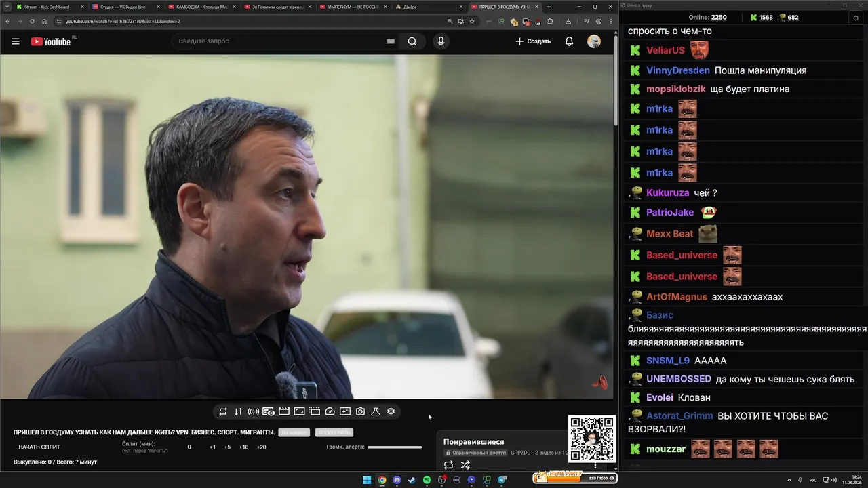The height and width of the screenshot is (488, 868).
Task: Click the up-down arrows toolbar icon
Action: pos(238,411)
